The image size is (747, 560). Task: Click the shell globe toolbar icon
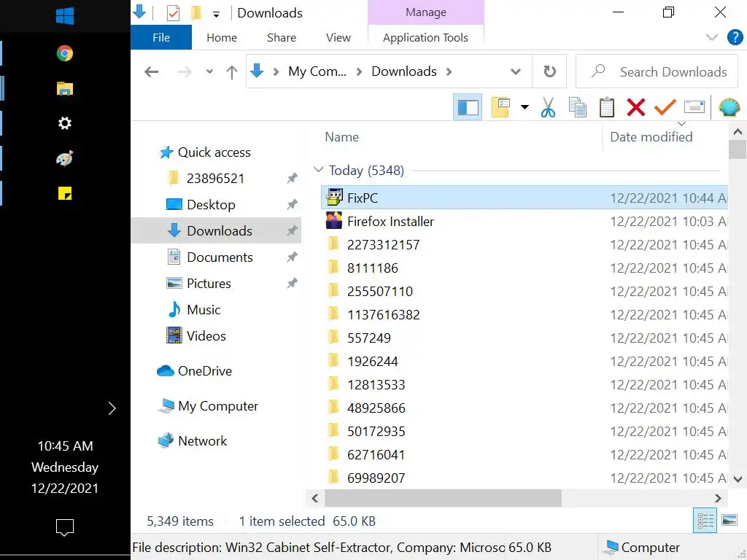tap(729, 107)
